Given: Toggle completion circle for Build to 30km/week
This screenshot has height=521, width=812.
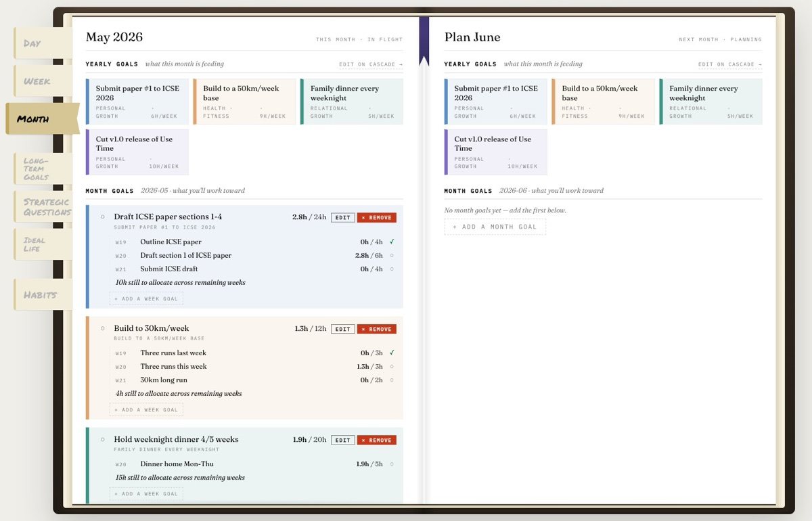Looking at the screenshot, I should 103,328.
